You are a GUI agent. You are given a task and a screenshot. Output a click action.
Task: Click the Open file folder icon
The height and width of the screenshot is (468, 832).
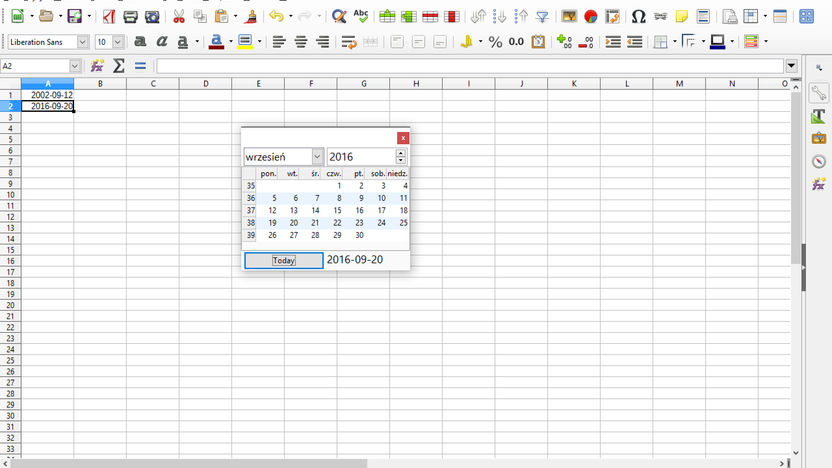point(46,16)
